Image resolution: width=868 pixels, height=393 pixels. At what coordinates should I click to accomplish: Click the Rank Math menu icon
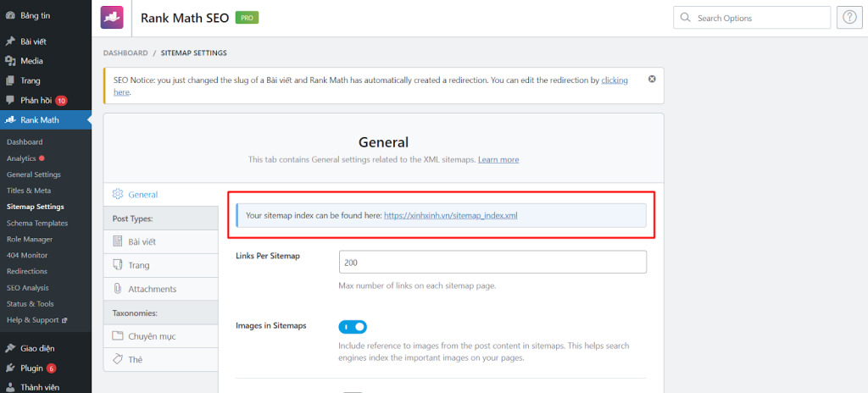click(x=10, y=120)
